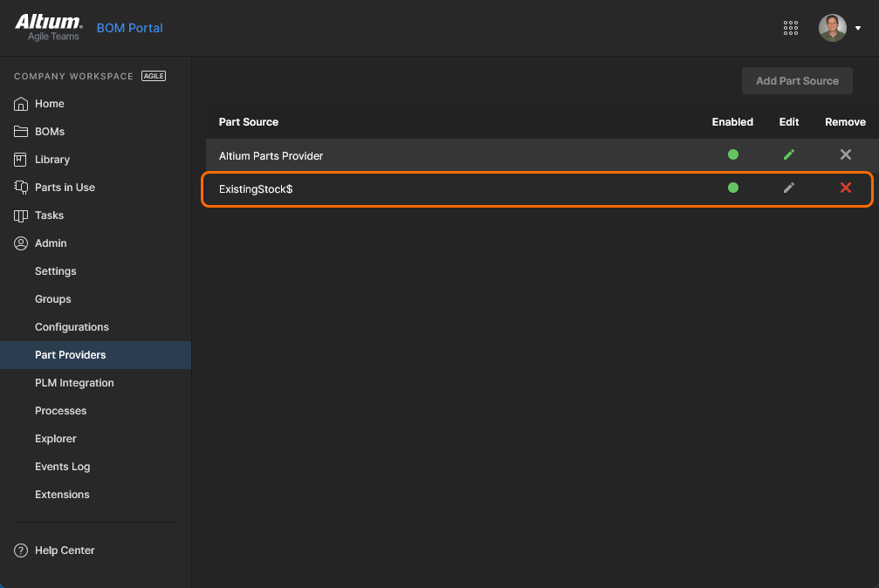Edit the Altium Parts Provider source

pos(789,155)
